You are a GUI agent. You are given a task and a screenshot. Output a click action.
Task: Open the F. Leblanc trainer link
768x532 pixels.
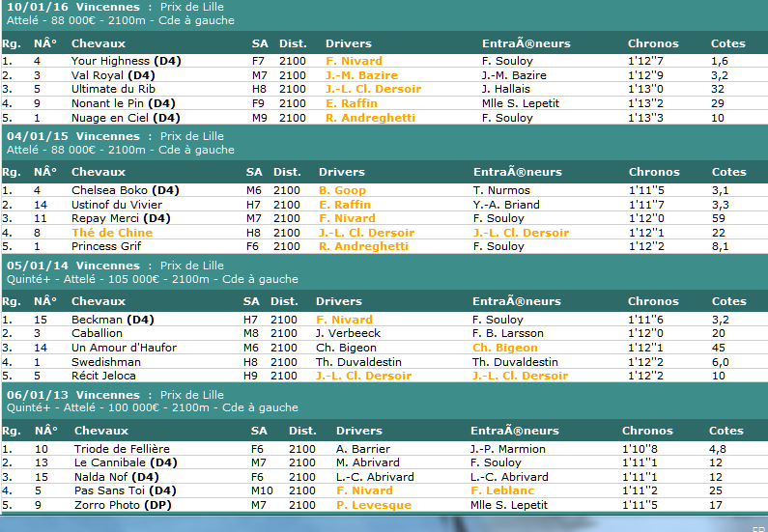(x=502, y=490)
